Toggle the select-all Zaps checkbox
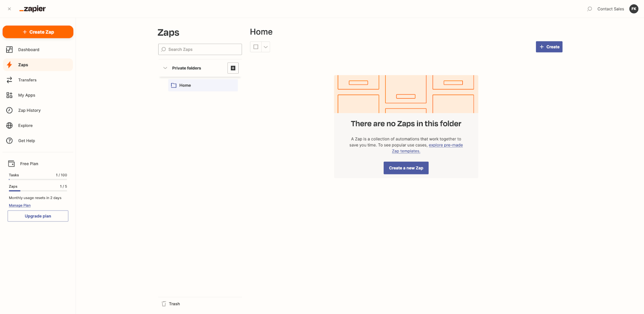This screenshot has height=314, width=644. [x=256, y=47]
